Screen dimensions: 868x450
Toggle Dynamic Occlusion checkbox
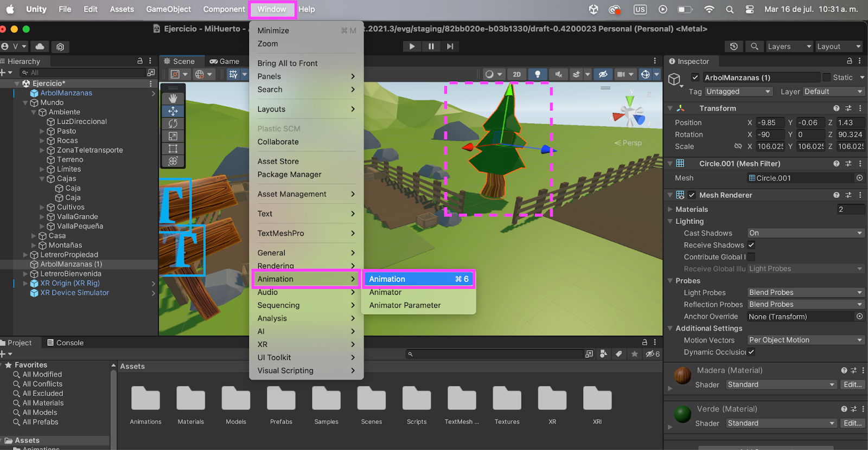coord(751,352)
